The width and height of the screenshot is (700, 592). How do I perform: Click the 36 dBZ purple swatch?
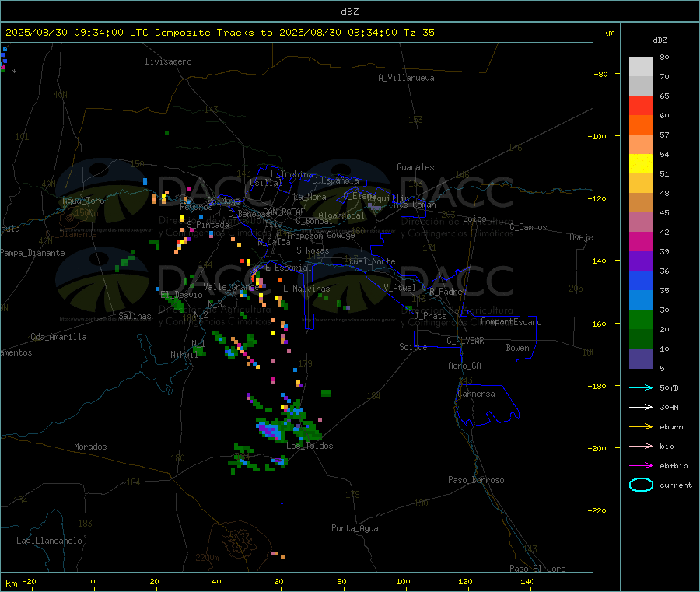coord(641,261)
